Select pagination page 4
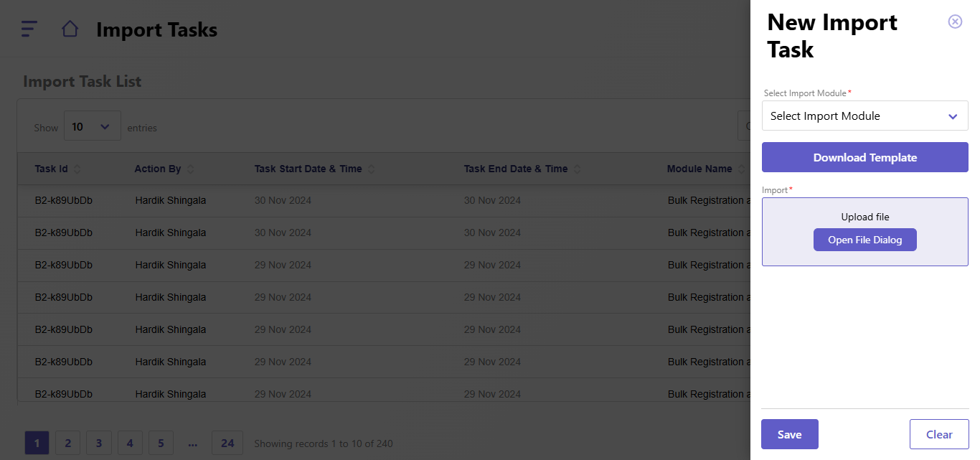980x460 pixels. pyautogui.click(x=130, y=443)
